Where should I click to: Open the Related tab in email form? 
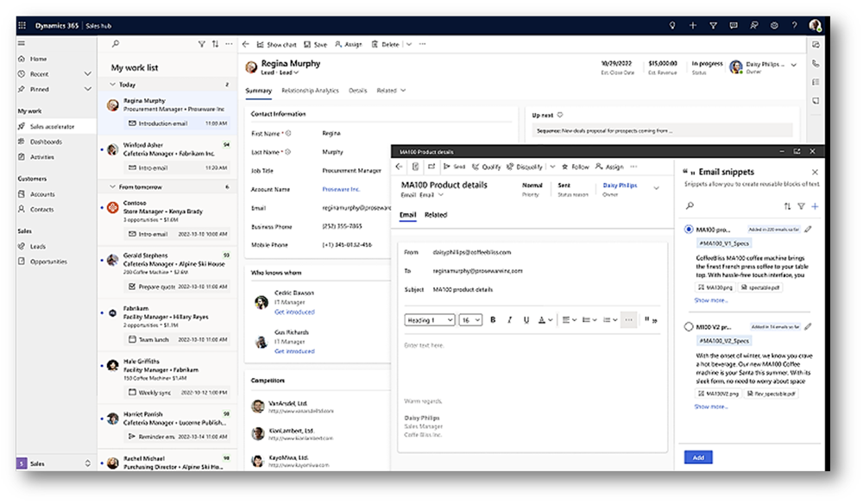tap(436, 215)
